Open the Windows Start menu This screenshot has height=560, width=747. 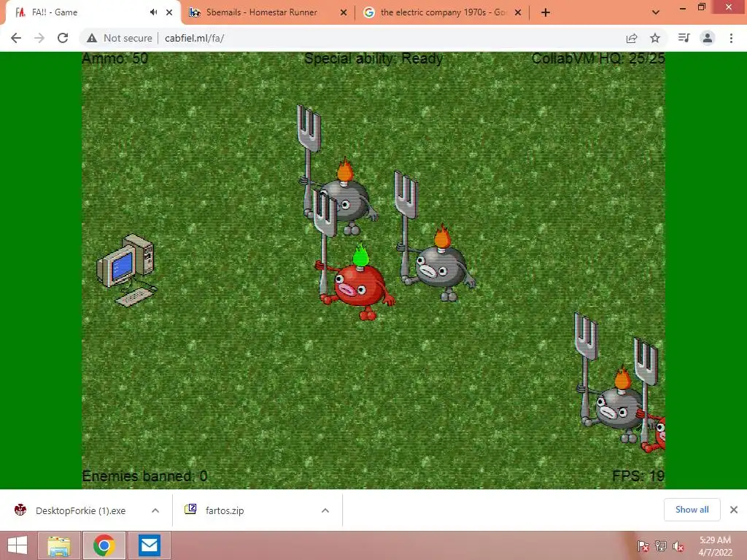click(18, 545)
